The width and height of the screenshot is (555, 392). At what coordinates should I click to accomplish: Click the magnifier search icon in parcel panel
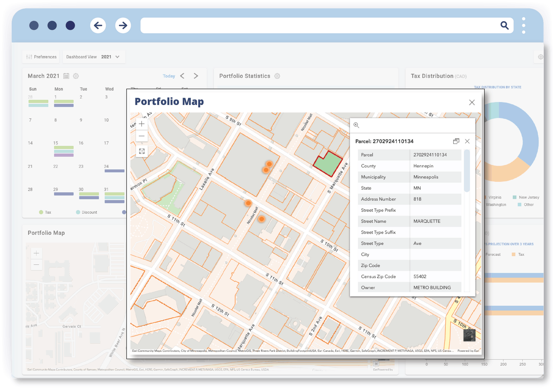[x=356, y=125]
